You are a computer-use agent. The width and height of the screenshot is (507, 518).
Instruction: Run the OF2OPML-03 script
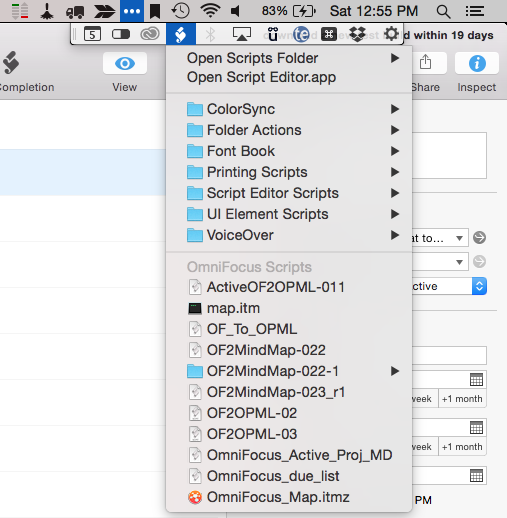[x=289, y=434]
